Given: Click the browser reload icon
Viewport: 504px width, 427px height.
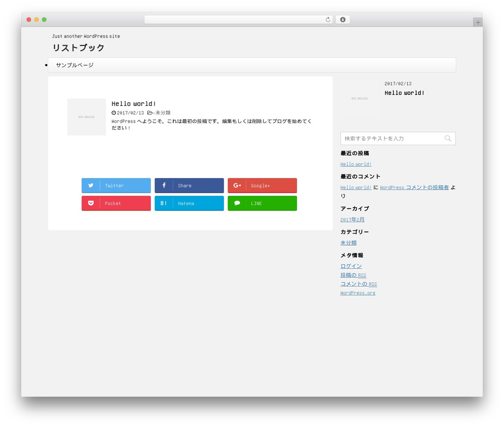Looking at the screenshot, I should tap(328, 20).
